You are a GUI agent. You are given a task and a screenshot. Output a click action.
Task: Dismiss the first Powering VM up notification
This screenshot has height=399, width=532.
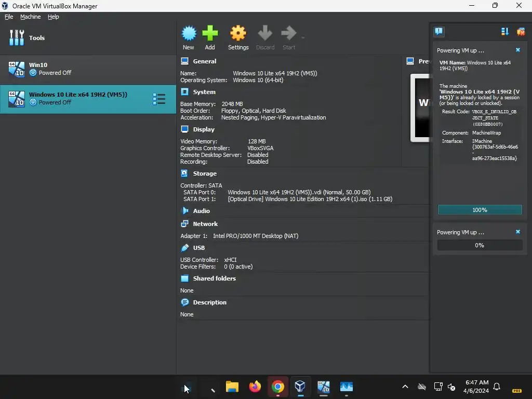click(518, 50)
